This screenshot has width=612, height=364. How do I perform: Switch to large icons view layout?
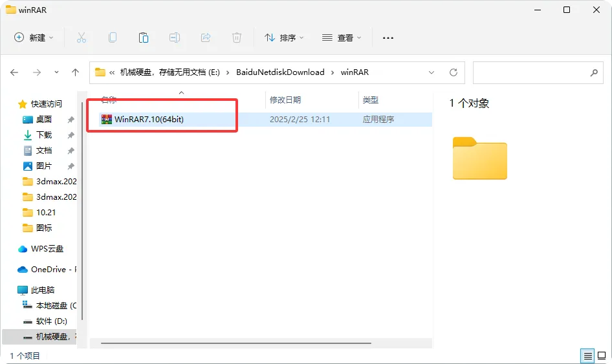click(602, 356)
